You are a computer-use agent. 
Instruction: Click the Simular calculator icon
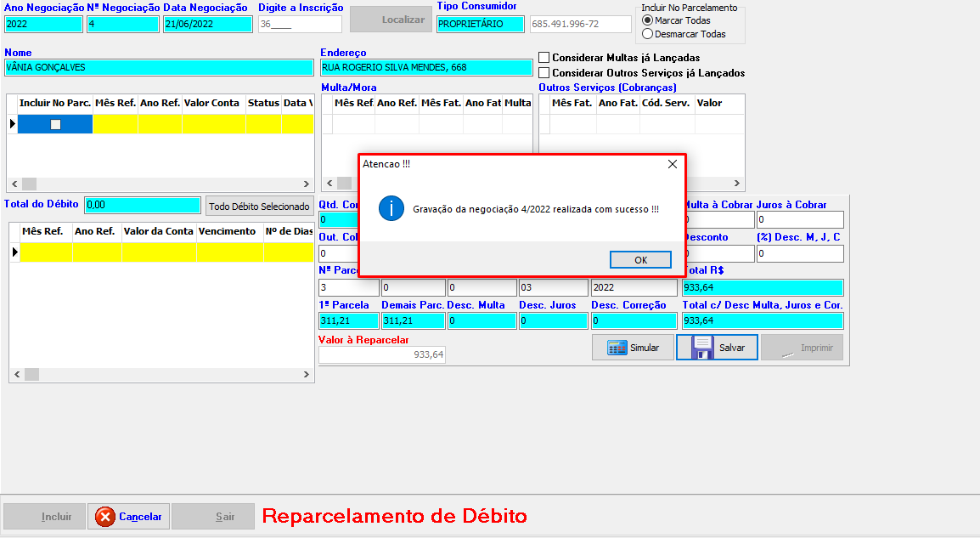[617, 348]
